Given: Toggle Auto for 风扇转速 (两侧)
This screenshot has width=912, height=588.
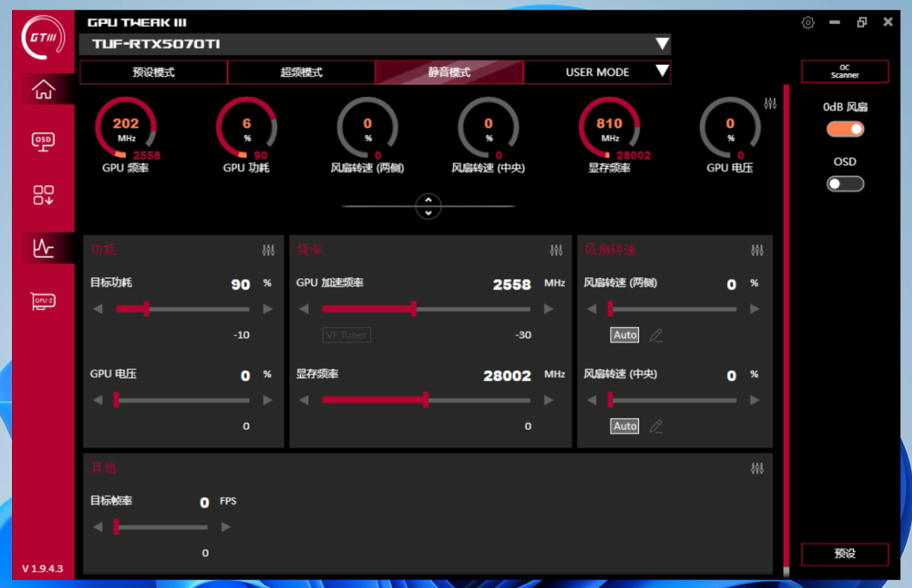Looking at the screenshot, I should (x=625, y=335).
